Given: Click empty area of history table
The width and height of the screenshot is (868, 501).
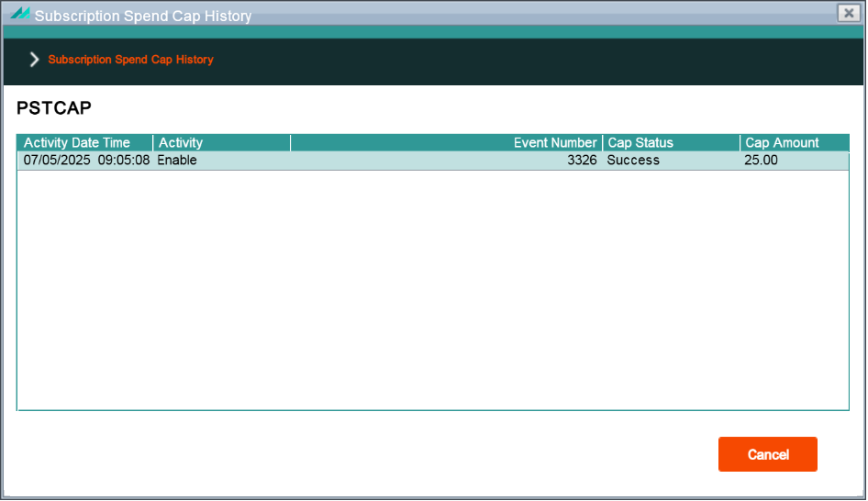Looking at the screenshot, I should point(433,290).
